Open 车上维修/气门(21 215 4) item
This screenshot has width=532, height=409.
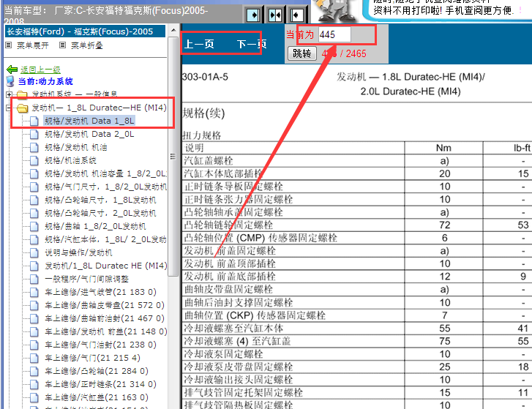pos(92,358)
